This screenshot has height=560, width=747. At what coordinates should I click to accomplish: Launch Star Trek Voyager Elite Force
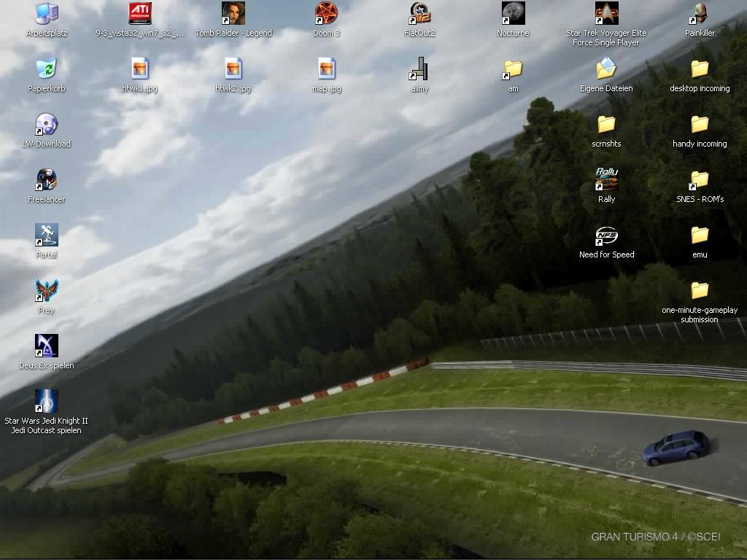(x=606, y=13)
